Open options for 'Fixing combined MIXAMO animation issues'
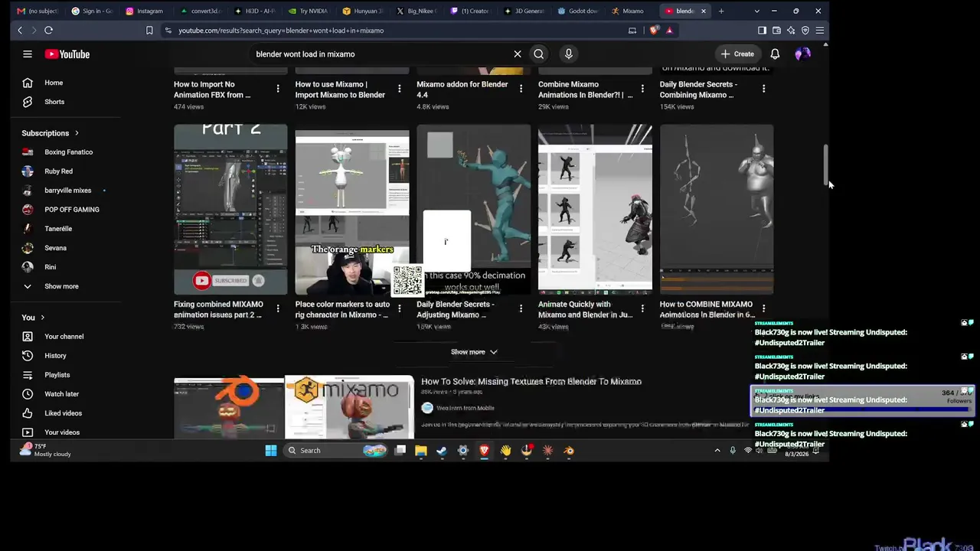The width and height of the screenshot is (980, 551). click(x=278, y=308)
